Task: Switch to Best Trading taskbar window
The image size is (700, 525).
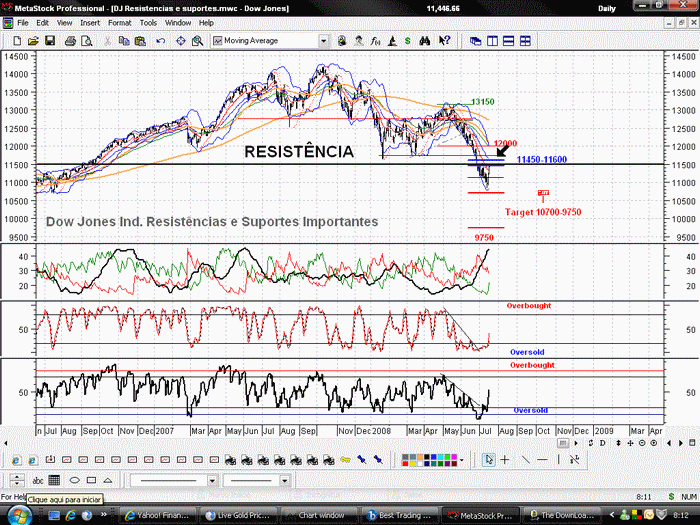Action: tap(398, 515)
